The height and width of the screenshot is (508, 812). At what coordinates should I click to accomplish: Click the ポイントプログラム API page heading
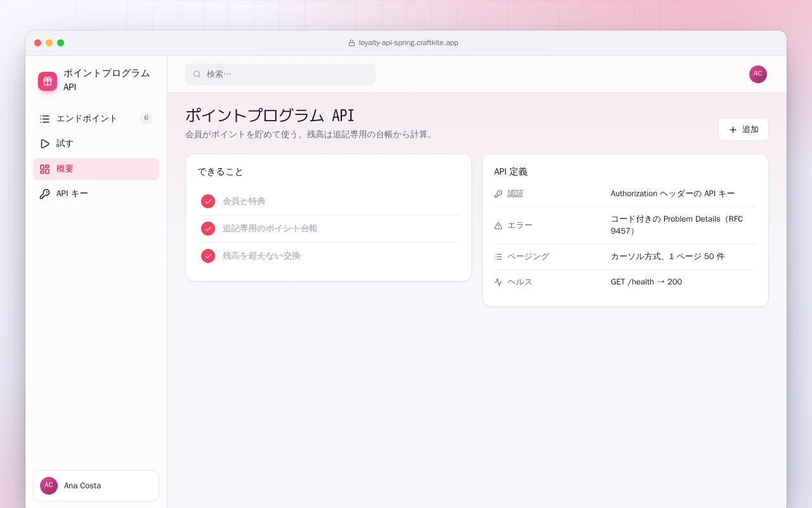pos(270,116)
